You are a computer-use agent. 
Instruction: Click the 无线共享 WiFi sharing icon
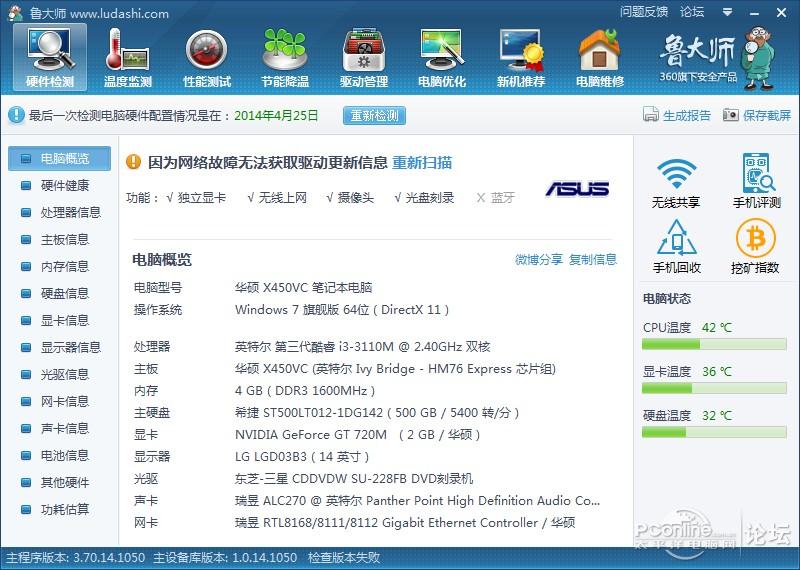click(676, 182)
